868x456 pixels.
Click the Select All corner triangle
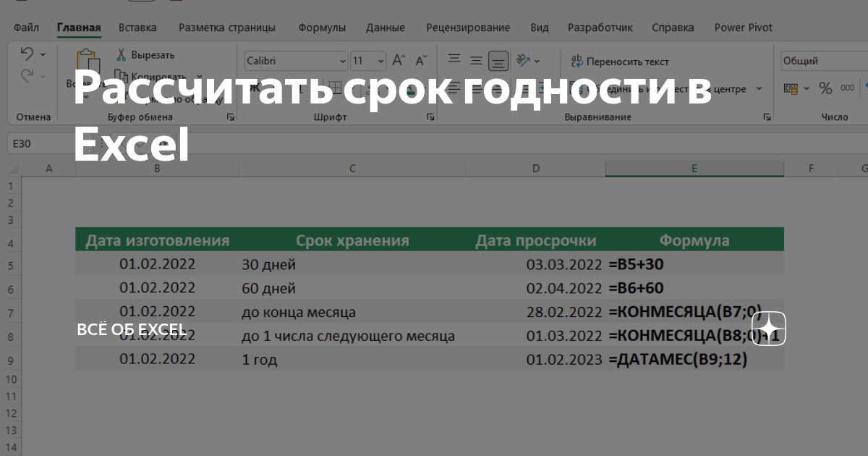click(14, 169)
